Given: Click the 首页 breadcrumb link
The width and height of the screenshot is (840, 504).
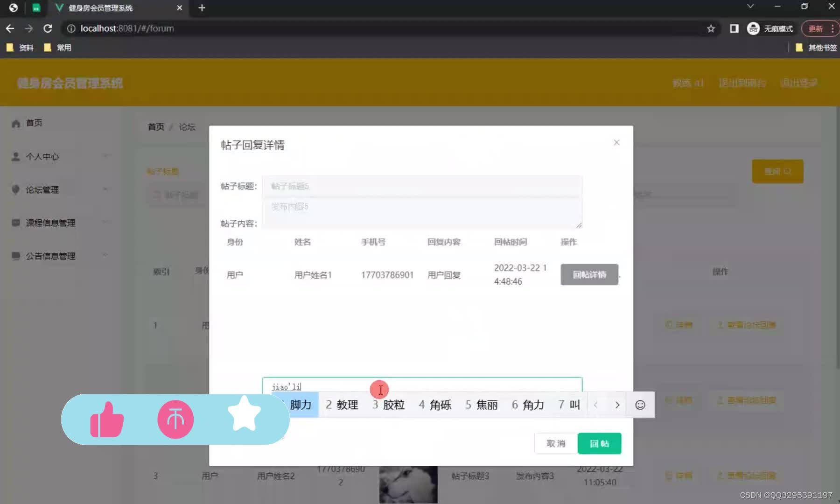Looking at the screenshot, I should (156, 126).
